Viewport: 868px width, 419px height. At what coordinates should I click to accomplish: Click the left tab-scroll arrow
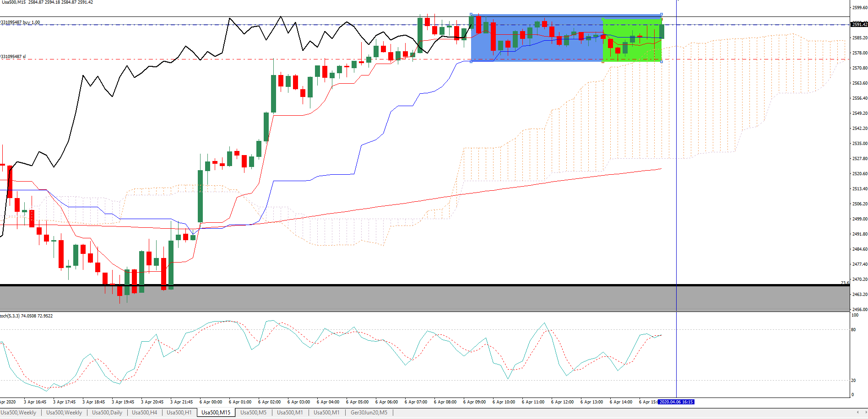pyautogui.click(x=857, y=413)
